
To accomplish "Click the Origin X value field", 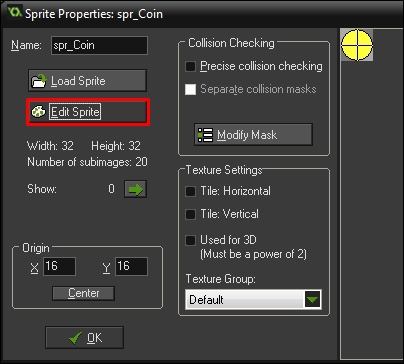I will click(x=59, y=266).
